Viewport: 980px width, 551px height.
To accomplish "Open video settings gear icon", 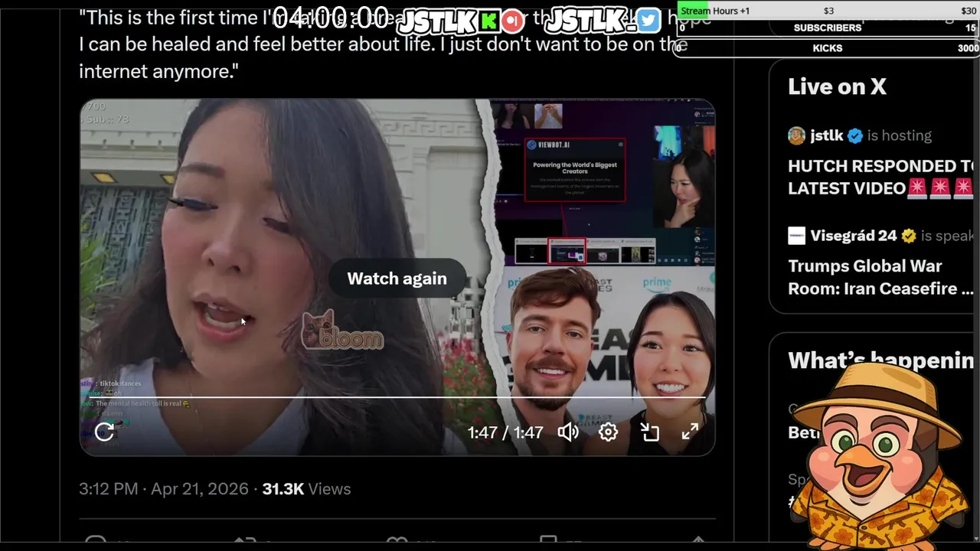I will tap(608, 432).
